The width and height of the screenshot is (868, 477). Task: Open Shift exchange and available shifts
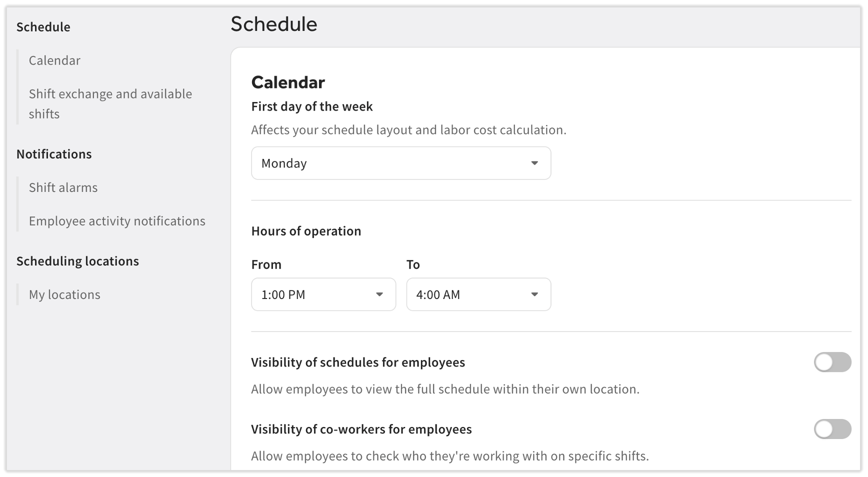[110, 103]
